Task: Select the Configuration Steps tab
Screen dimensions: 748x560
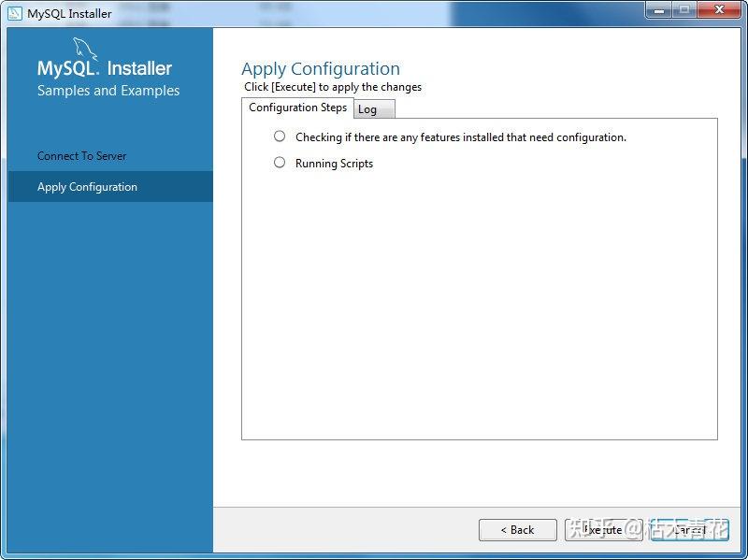Action: (297, 108)
